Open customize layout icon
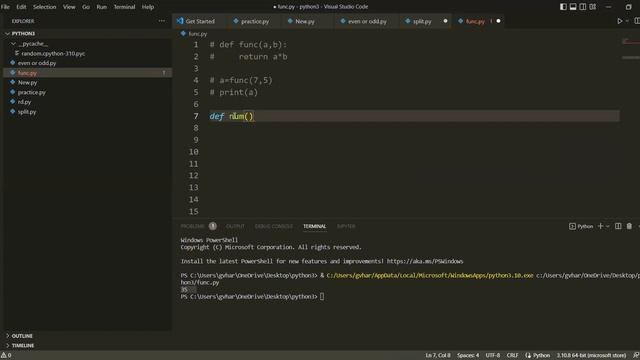 pos(593,7)
